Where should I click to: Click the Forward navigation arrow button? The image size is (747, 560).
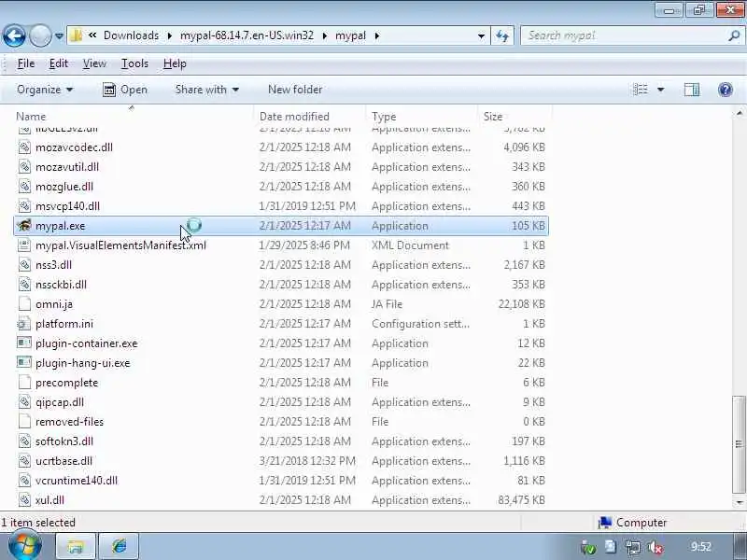(40, 35)
